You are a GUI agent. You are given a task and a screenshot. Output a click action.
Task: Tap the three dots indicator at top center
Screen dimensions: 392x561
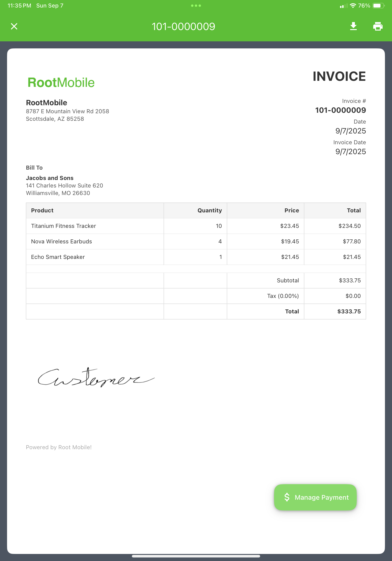point(196,5)
